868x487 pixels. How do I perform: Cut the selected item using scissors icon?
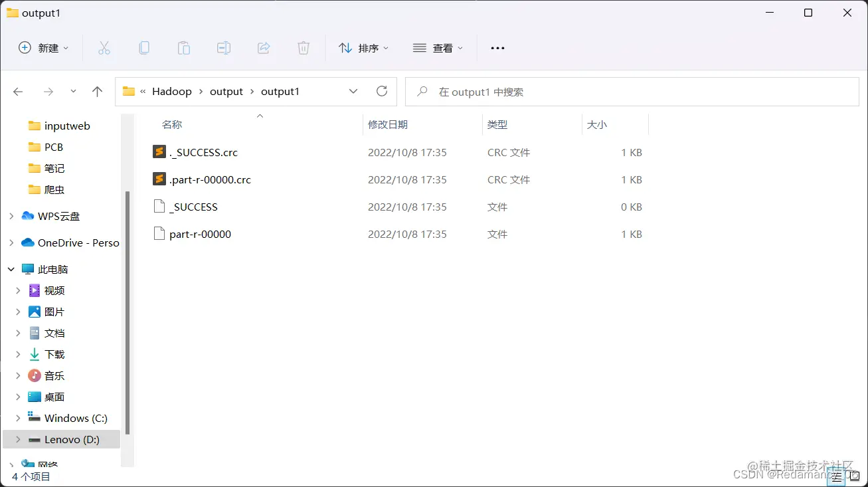pos(104,47)
